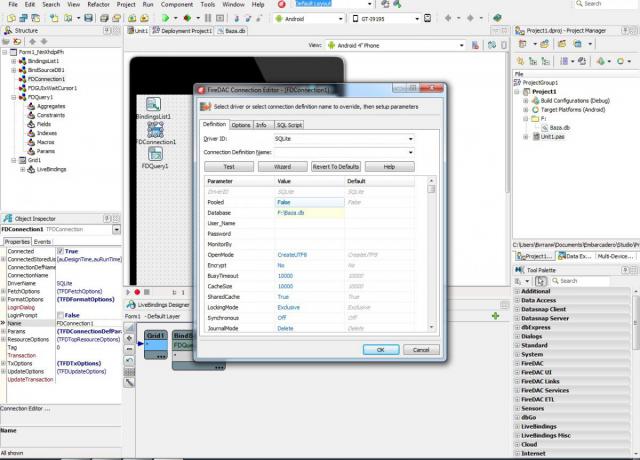Collapse the FDQuery1 node in Structure tree
Image resolution: width=640 pixels, height=460 pixels.
point(14,97)
